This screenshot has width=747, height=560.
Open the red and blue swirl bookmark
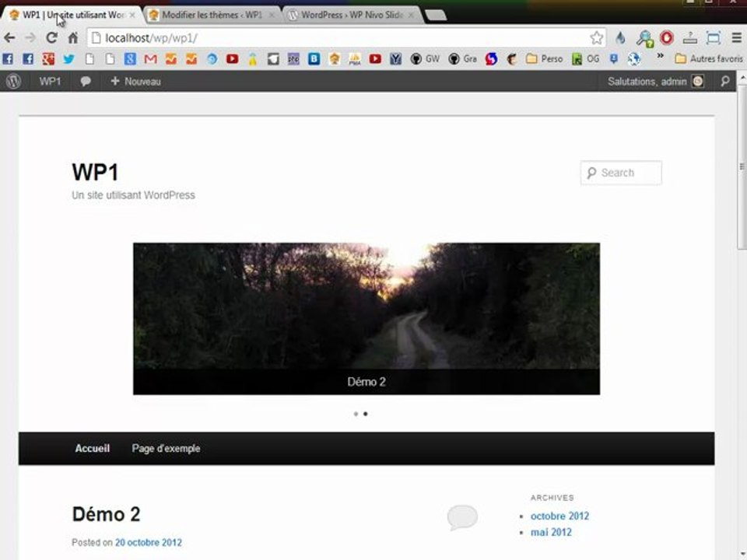[491, 59]
